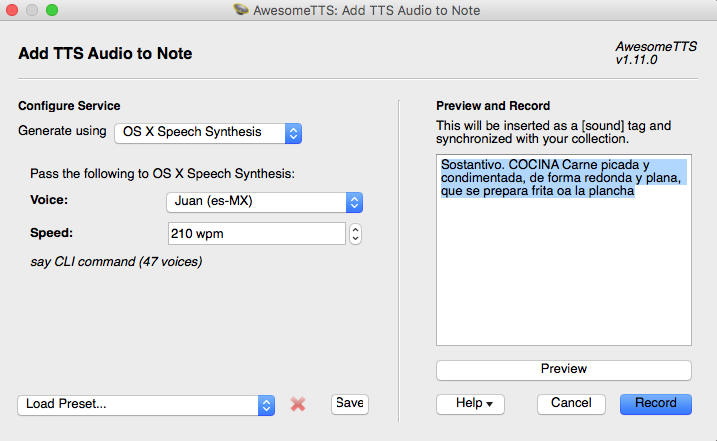The width and height of the screenshot is (717, 441).
Task: Click the Speed field showing 210 wpm
Action: [x=256, y=234]
